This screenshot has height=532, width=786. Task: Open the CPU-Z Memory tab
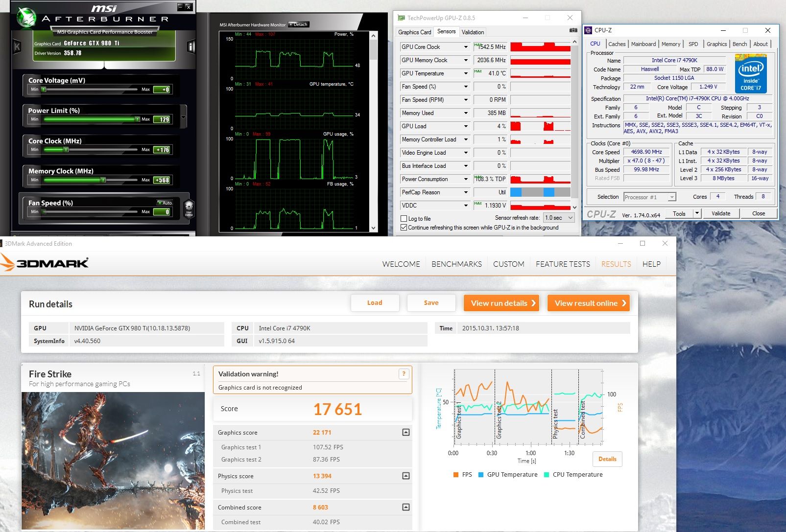(x=670, y=44)
